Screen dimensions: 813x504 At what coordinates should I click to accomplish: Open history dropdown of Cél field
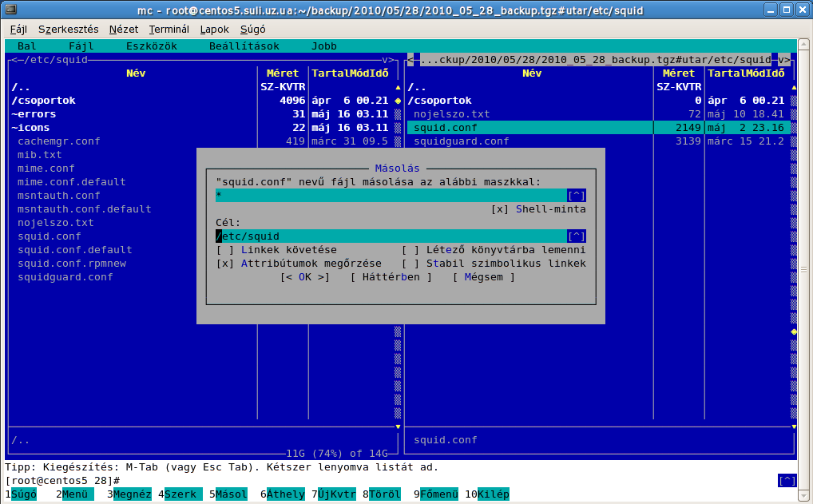pos(576,236)
